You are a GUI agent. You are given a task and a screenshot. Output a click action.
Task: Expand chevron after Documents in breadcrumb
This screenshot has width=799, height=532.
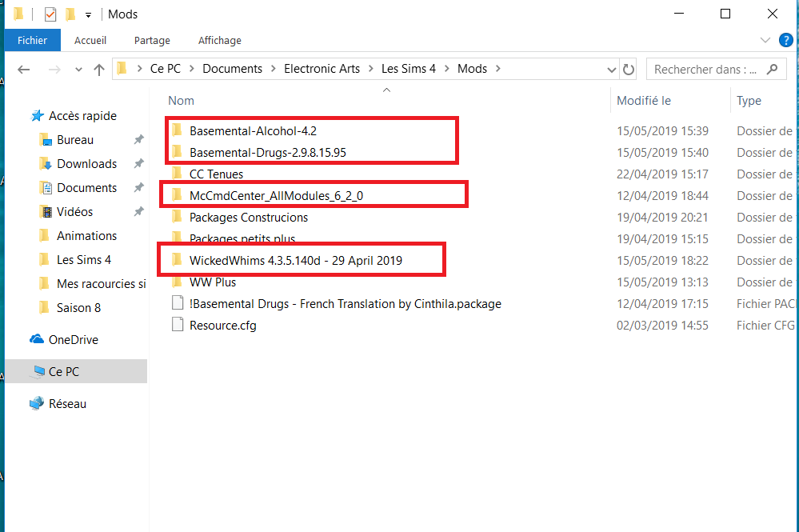pyautogui.click(x=273, y=69)
